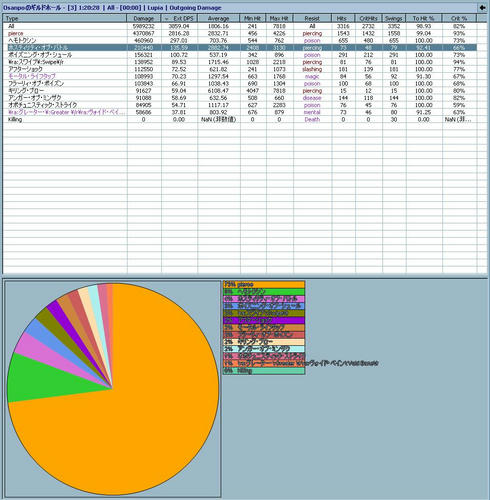Sort by the Damage column header
Image resolution: width=490 pixels, height=500 pixels.
click(x=144, y=18)
